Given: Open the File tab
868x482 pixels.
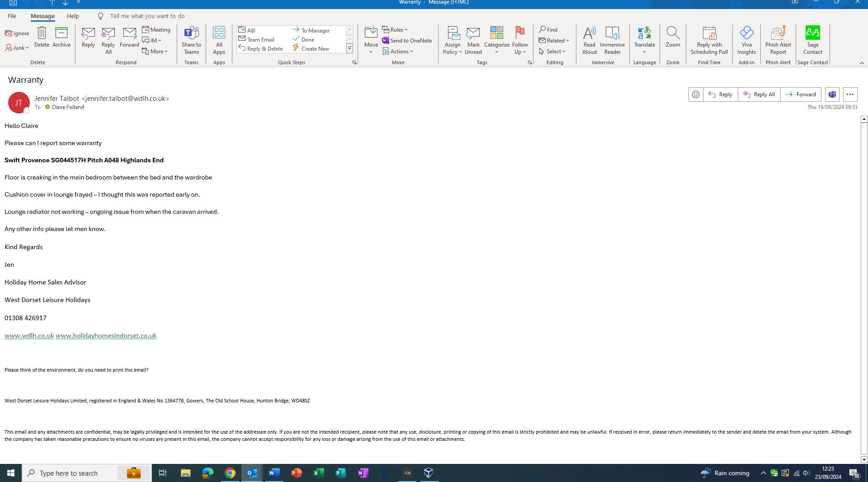Looking at the screenshot, I should pos(12,16).
